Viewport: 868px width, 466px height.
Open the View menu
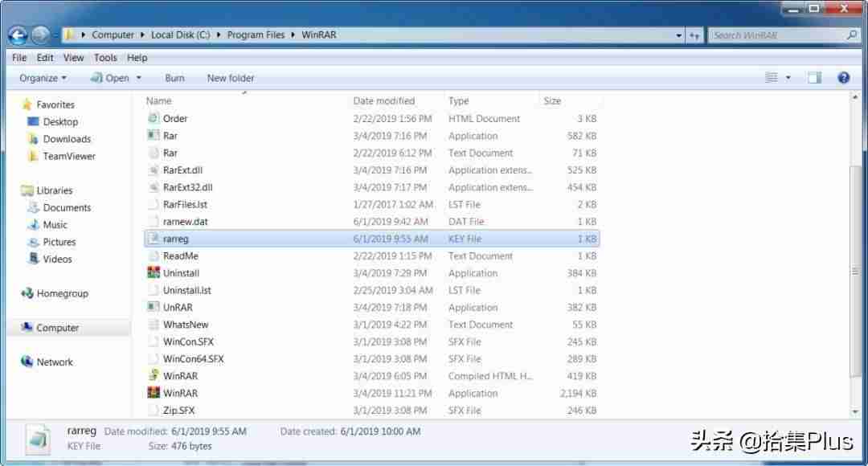click(x=73, y=58)
